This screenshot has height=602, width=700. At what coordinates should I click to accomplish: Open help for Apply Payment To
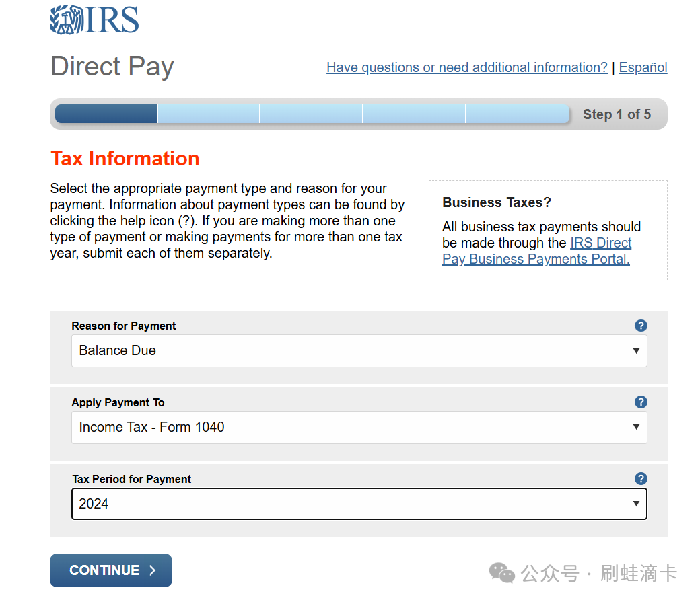click(641, 402)
